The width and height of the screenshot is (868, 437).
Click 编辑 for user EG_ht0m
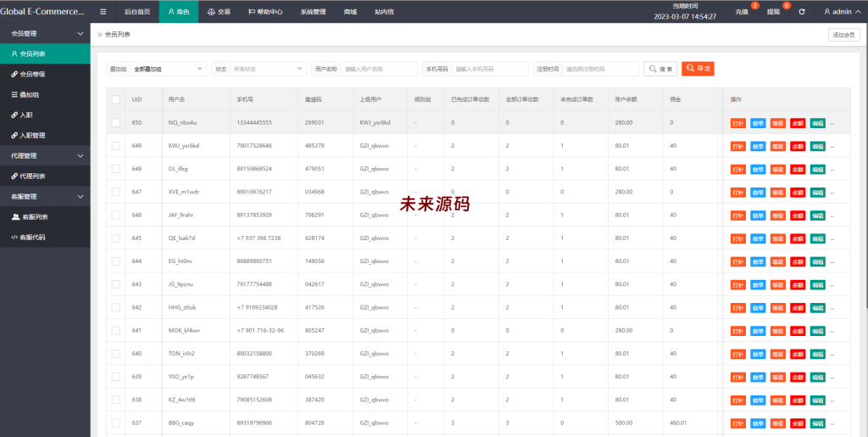tap(818, 261)
